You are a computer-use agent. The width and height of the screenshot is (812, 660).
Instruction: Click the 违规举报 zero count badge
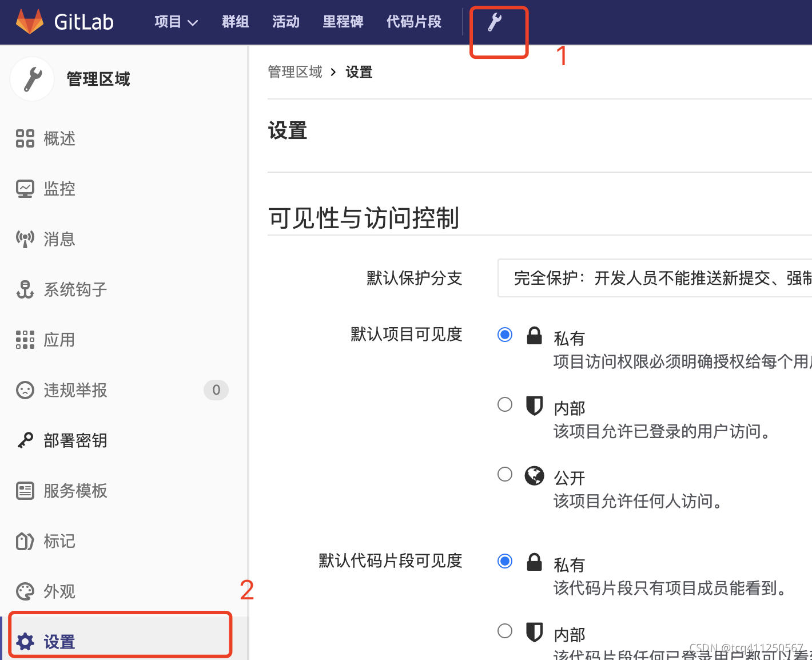216,390
